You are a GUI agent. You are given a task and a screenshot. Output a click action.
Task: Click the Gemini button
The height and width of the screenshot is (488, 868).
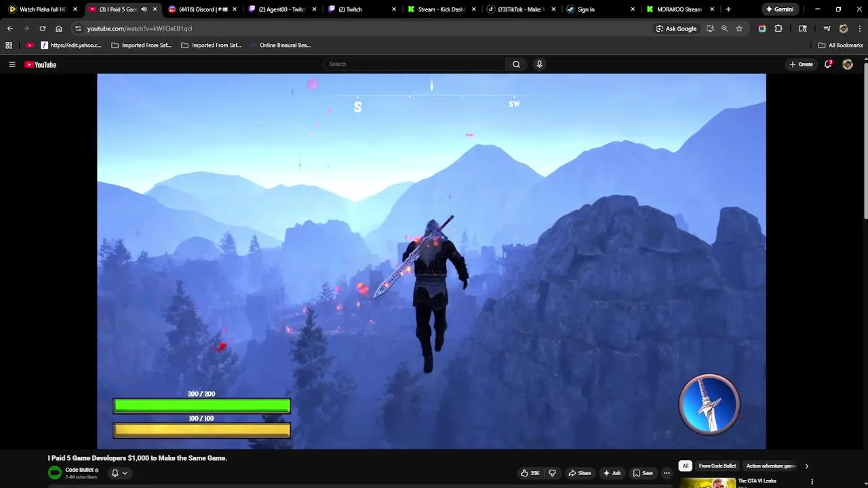pyautogui.click(x=779, y=9)
